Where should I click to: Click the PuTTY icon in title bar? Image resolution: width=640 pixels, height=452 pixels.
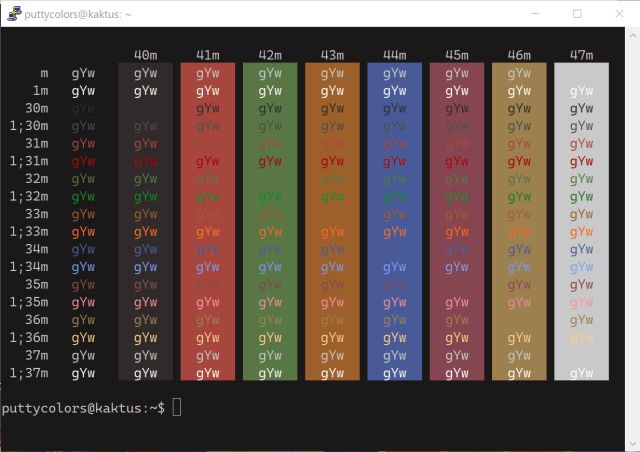point(12,13)
